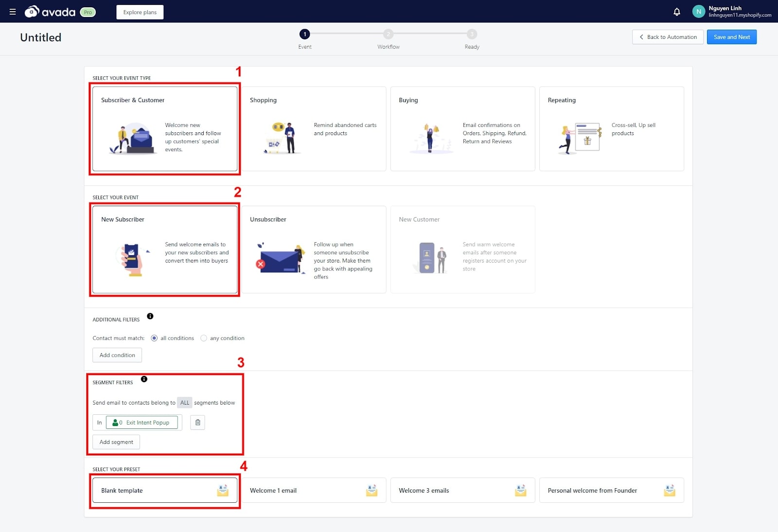Open the hamburger navigation menu
The image size is (778, 532).
click(13, 12)
